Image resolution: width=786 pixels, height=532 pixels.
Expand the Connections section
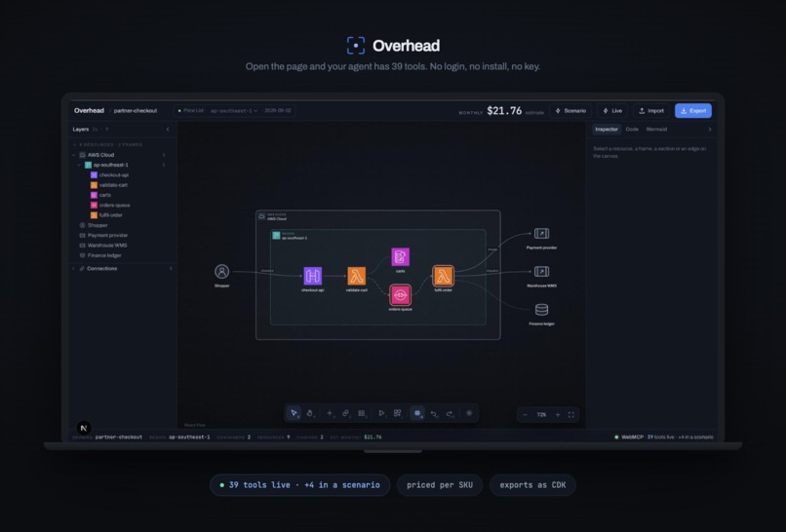[74, 269]
